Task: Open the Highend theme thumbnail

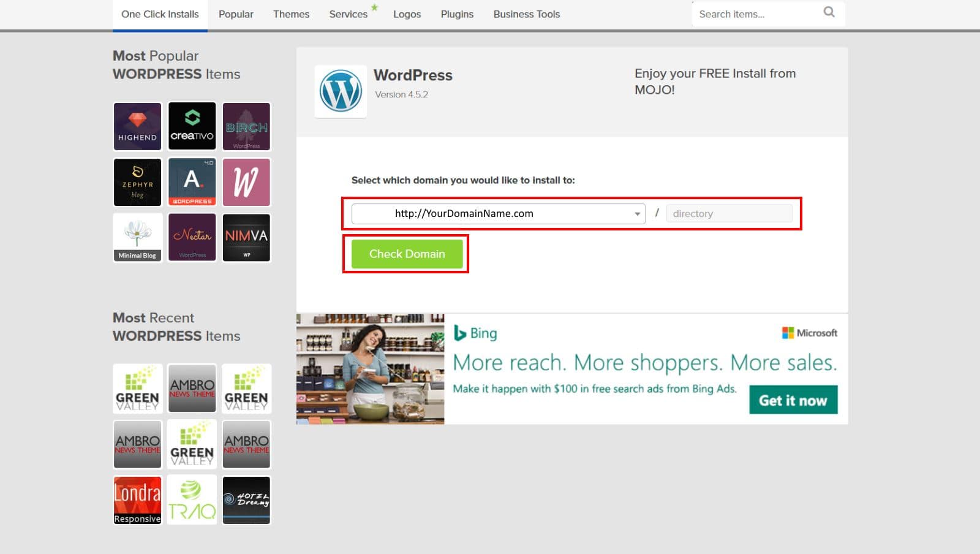Action: 137,126
